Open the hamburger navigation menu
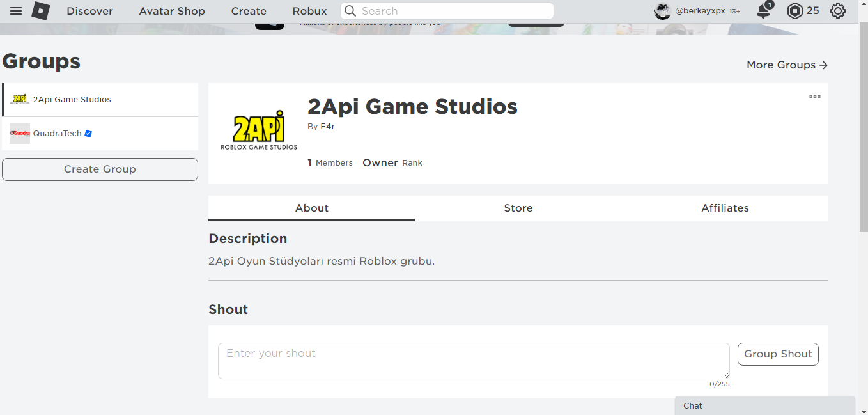 pyautogui.click(x=16, y=11)
